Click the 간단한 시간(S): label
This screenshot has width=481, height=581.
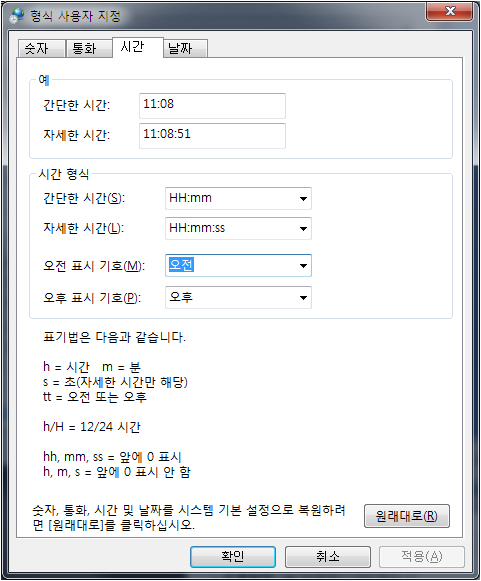[84, 198]
